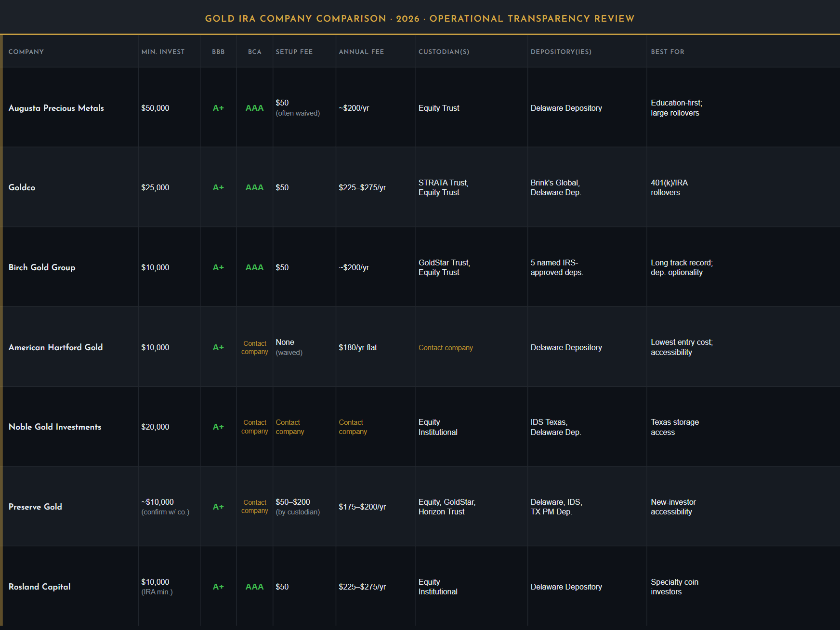This screenshot has height=630, width=840.
Task: Click the $180/yr flat annual fee
Action: (358, 347)
